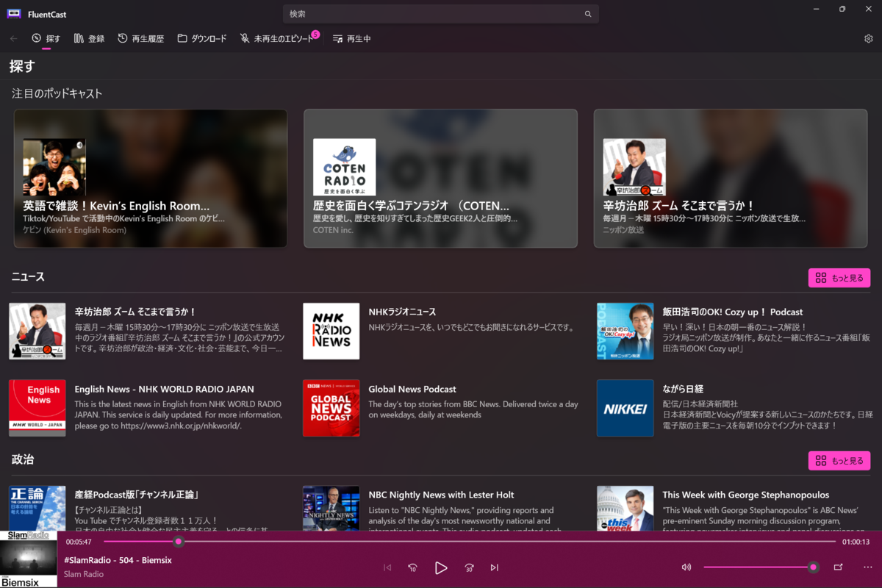
Task: Click the 辛坊治郎 thumbnail in ニュース list
Action: (x=37, y=331)
